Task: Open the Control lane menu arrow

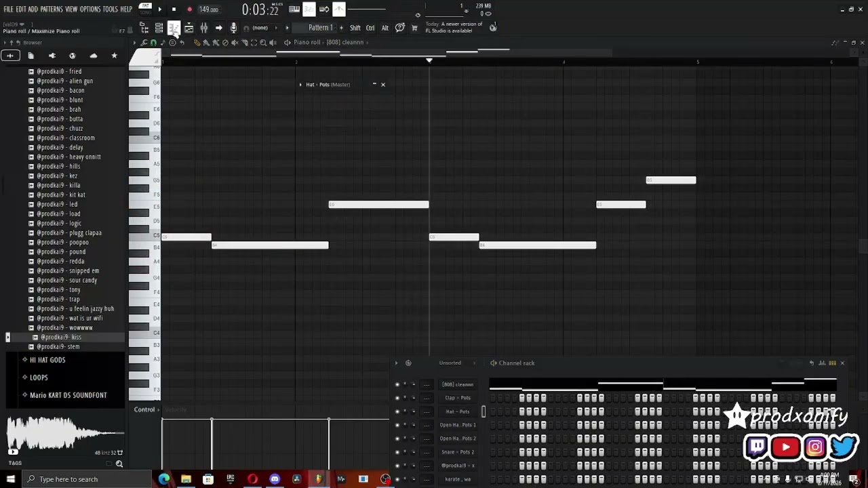Action: pyautogui.click(x=159, y=409)
